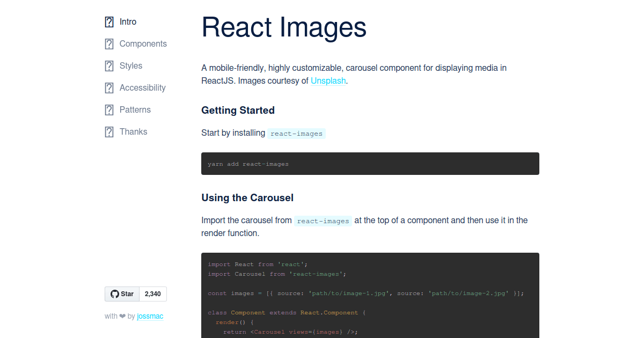Click the icon next to Styles

pos(109,65)
